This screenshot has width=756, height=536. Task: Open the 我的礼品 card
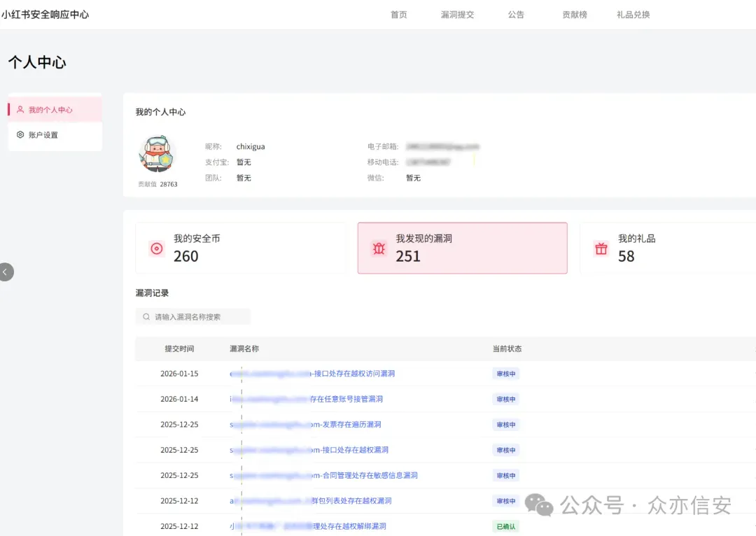(668, 248)
